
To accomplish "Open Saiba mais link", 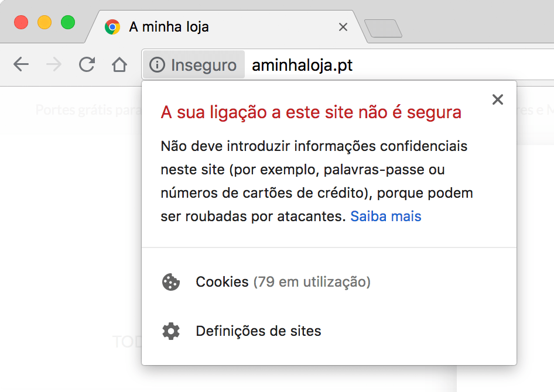I will pos(385,216).
